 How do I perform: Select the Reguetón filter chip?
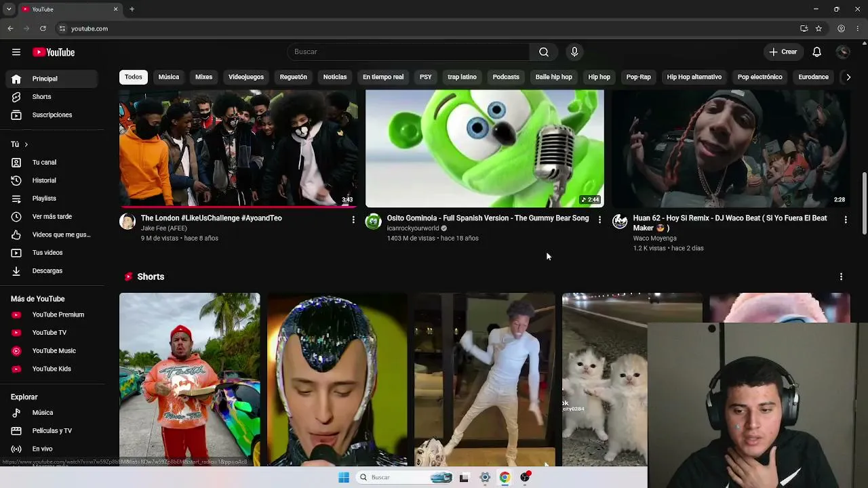point(294,77)
